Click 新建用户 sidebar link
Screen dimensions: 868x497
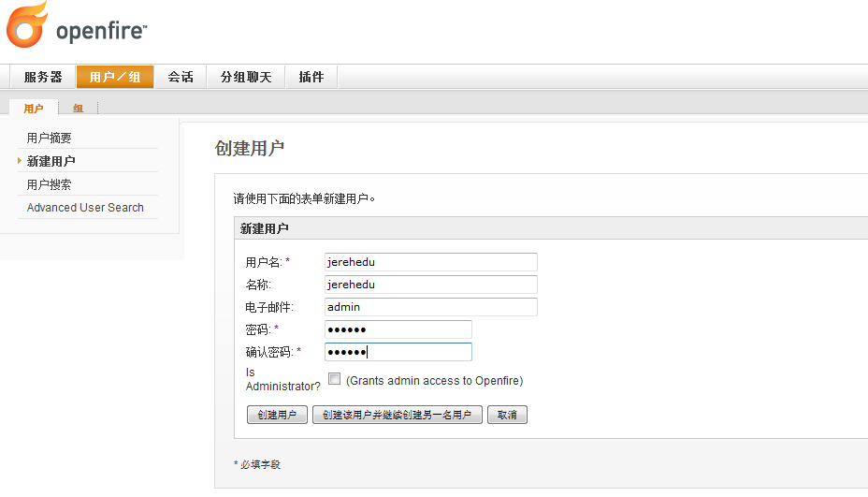51,161
